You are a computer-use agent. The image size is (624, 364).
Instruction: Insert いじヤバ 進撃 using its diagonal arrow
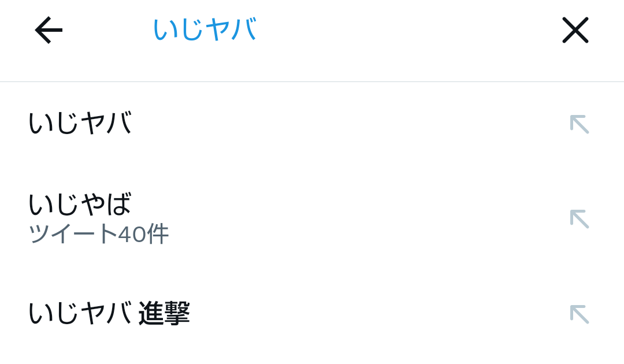coord(580,314)
